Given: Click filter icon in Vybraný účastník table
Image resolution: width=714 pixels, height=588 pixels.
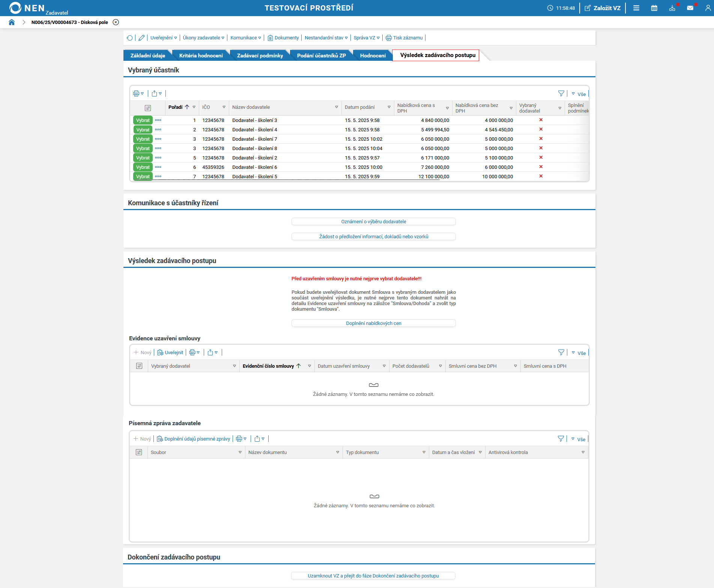Looking at the screenshot, I should 561,93.
